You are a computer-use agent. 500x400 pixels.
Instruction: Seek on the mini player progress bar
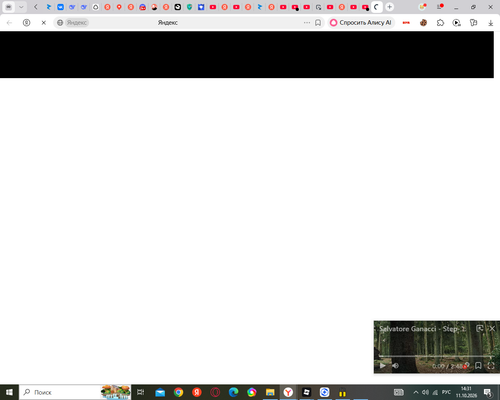(x=435, y=356)
